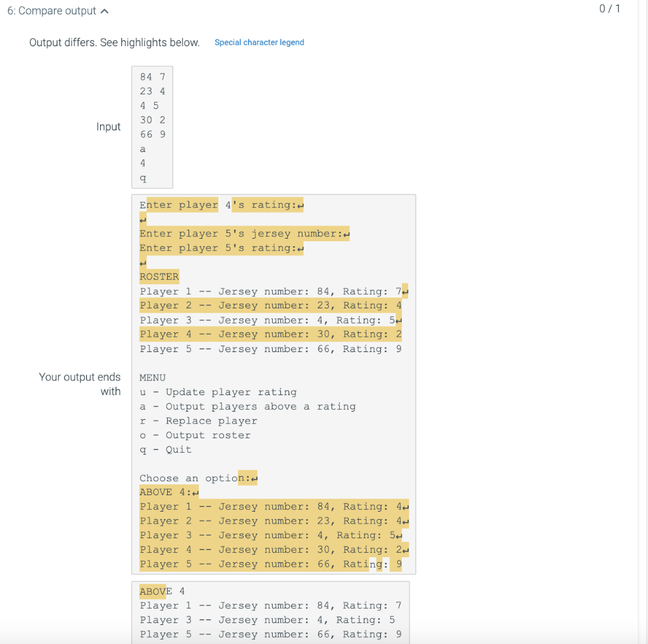Click the '0 / 1' score text
This screenshot has width=648, height=644.
point(609,9)
